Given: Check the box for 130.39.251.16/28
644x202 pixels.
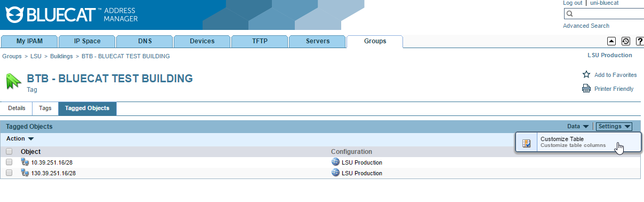Looking at the screenshot, I should coord(9,173).
